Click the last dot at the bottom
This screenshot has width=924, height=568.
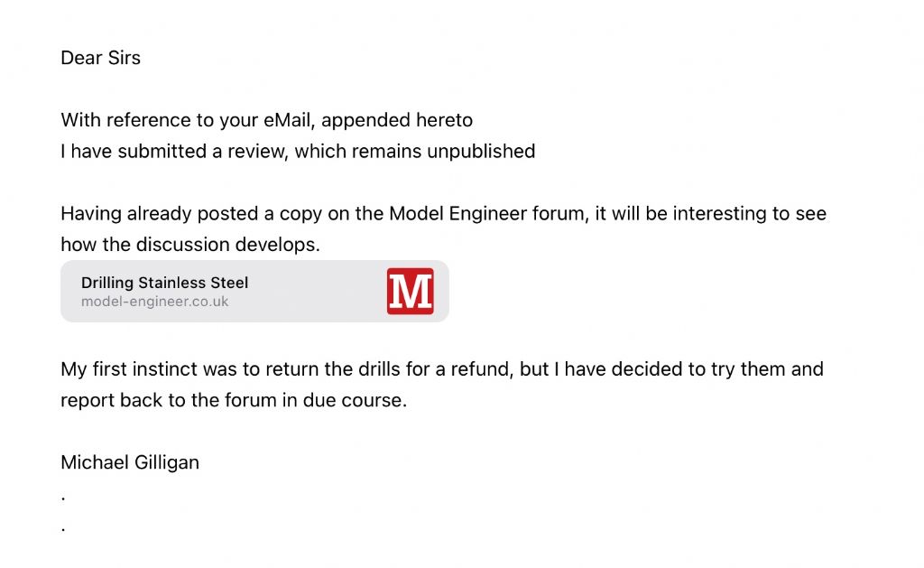[x=63, y=530]
